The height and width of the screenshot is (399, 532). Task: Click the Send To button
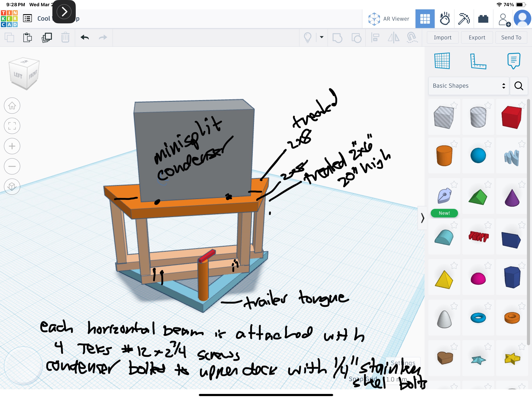tap(511, 38)
